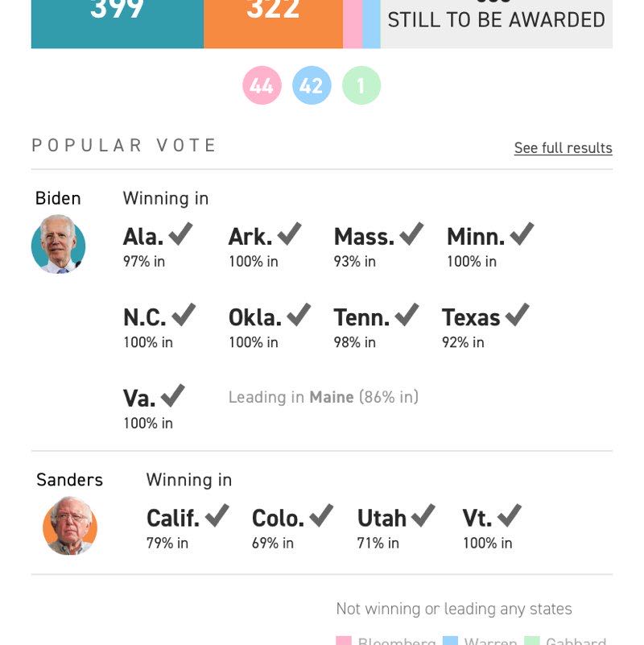Click the checkmark next to Texas

coord(517,315)
